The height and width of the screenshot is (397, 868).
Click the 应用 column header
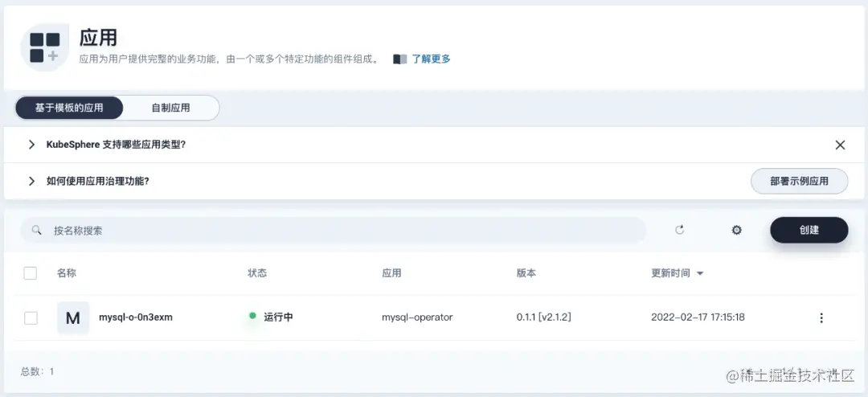click(391, 273)
